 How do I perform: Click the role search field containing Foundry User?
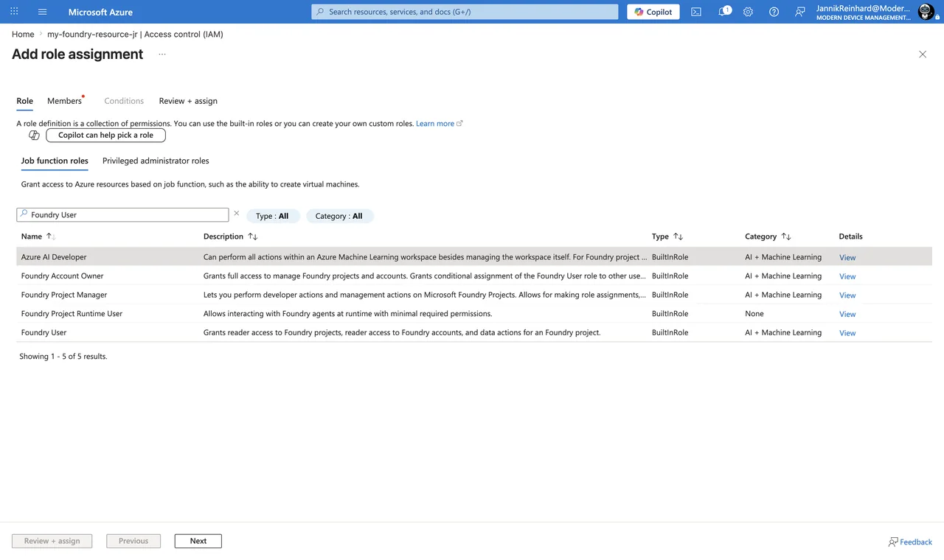tap(122, 214)
